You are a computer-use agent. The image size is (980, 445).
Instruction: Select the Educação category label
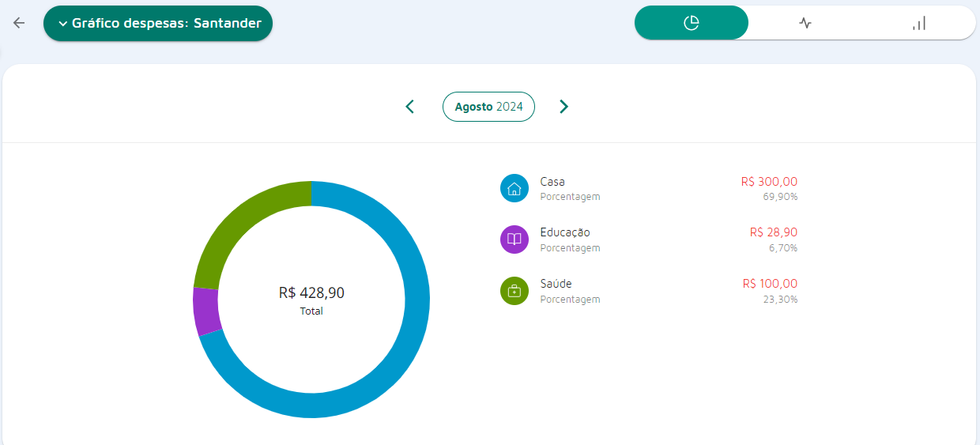click(x=564, y=232)
